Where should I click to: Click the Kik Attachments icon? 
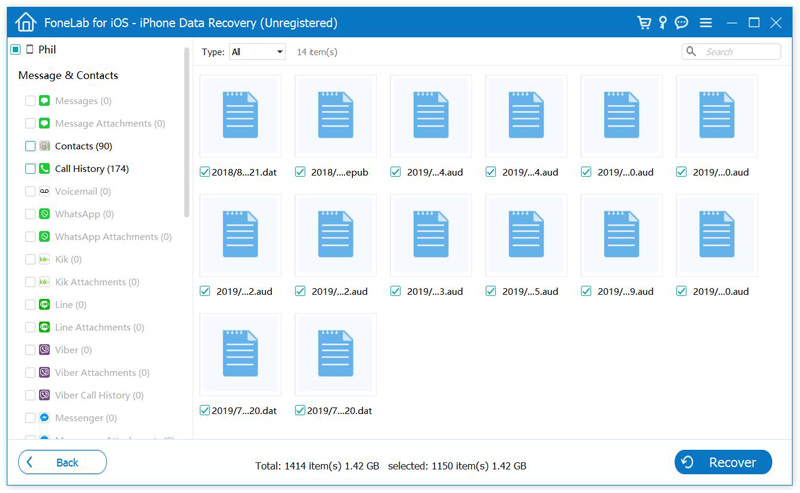coord(44,282)
